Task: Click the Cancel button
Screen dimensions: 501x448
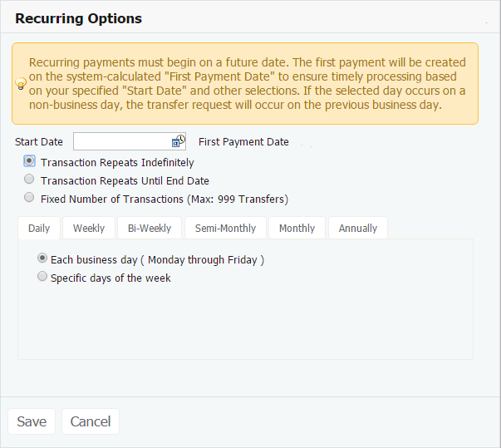Action: [x=91, y=421]
